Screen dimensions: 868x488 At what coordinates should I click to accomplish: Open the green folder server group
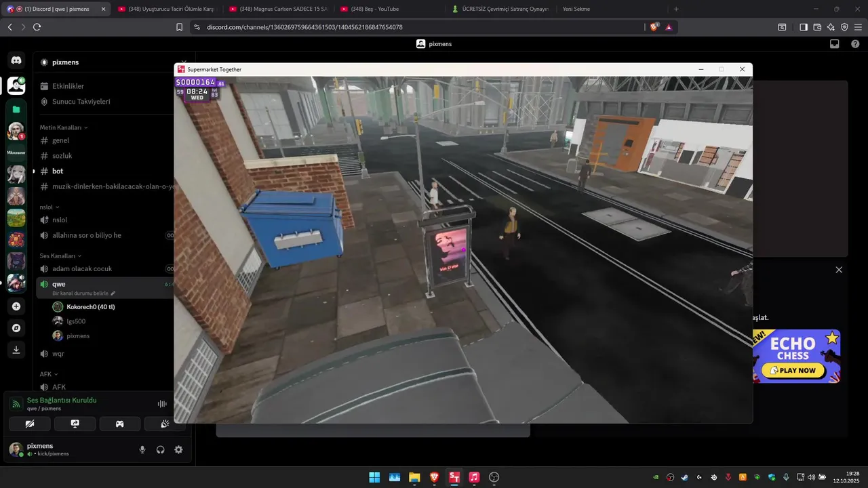click(x=16, y=109)
